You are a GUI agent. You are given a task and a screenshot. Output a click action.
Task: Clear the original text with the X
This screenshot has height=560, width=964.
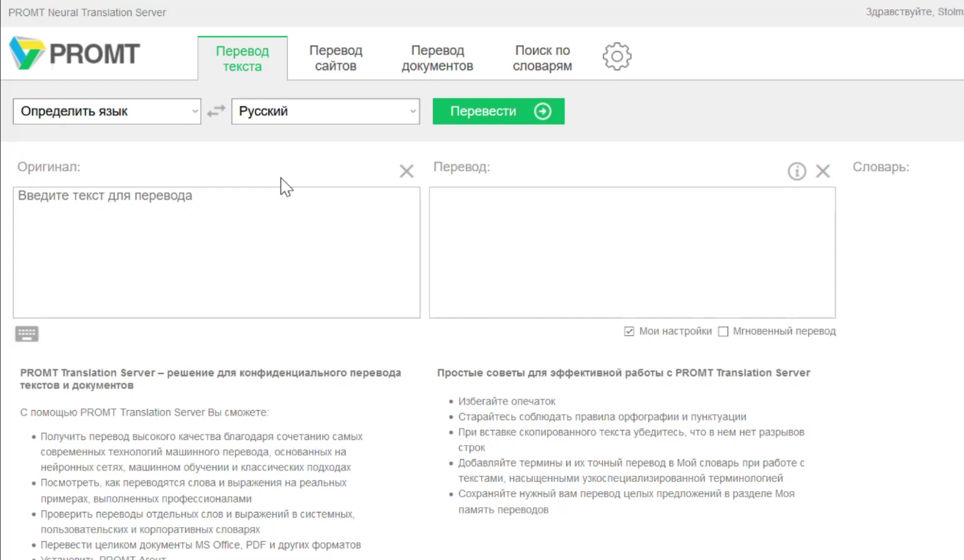[406, 171]
